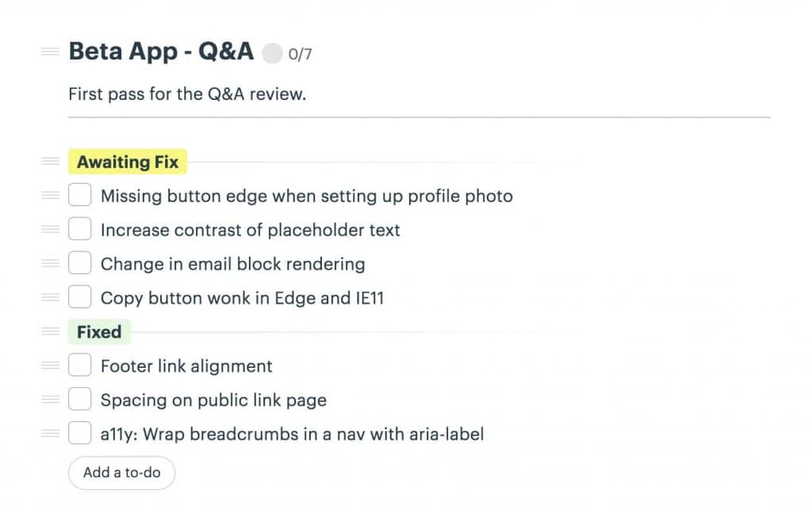
Task: Click drag handle beside Copy button wonk item
Action: click(51, 297)
